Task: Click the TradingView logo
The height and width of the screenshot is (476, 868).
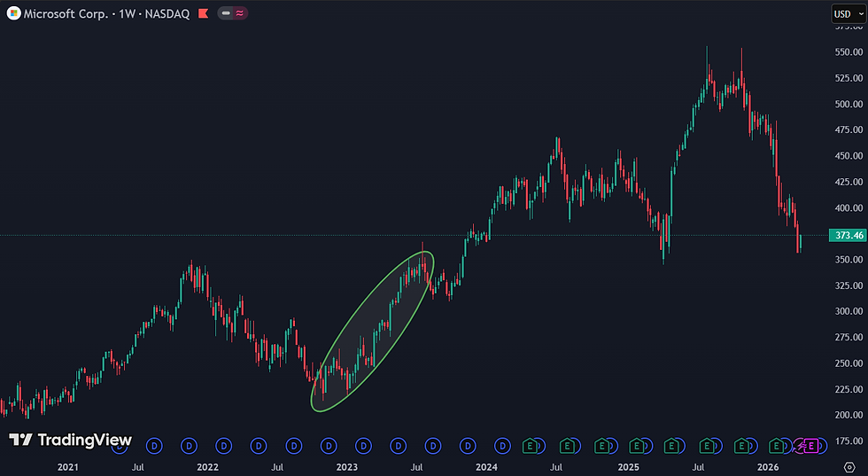Action: pos(70,440)
